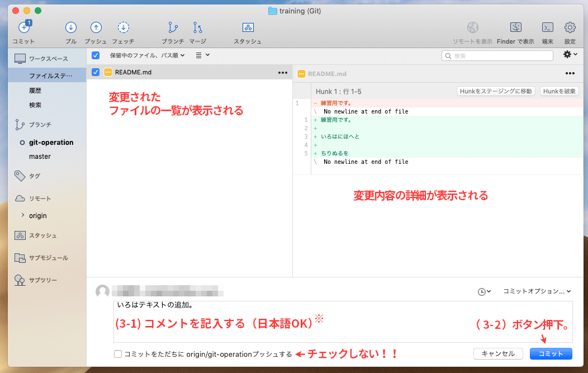Click the サブツリー tree icon in sidebar
This screenshot has width=588, height=373.
click(x=20, y=280)
